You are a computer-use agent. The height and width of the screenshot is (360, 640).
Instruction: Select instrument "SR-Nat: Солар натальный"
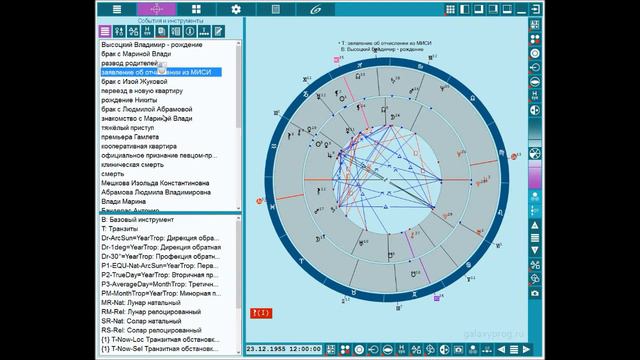141,321
